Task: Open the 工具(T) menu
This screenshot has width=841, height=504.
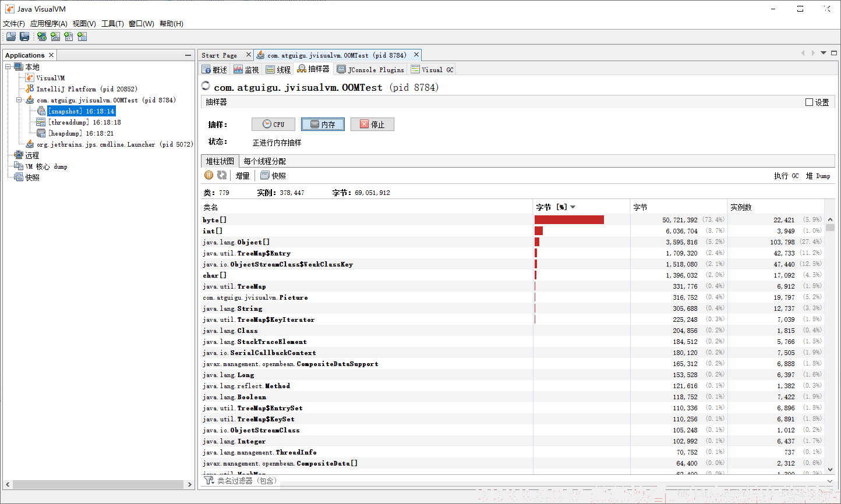Action: [x=112, y=24]
